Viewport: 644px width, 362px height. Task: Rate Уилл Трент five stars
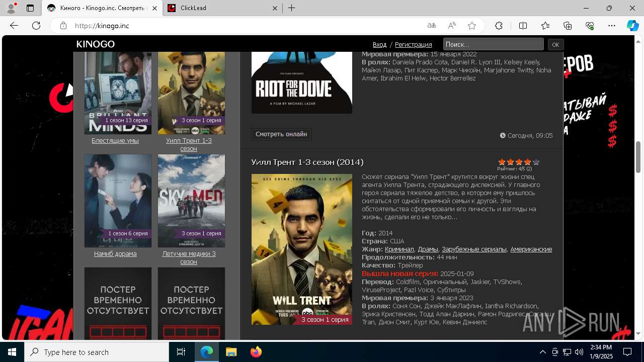pos(536,162)
